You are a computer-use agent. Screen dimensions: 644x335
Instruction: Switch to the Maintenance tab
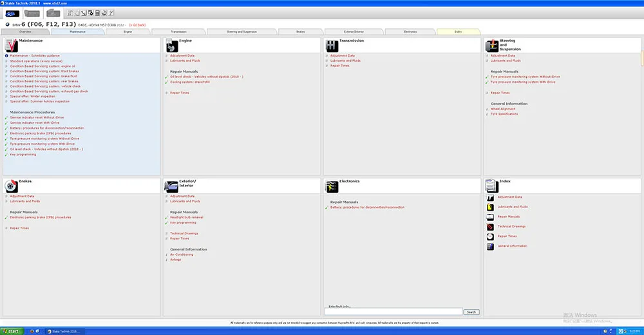coord(78,32)
